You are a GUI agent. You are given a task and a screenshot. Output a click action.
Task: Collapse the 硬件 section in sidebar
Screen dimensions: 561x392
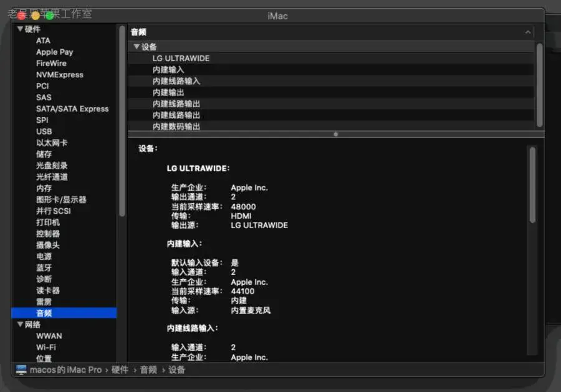click(20, 29)
